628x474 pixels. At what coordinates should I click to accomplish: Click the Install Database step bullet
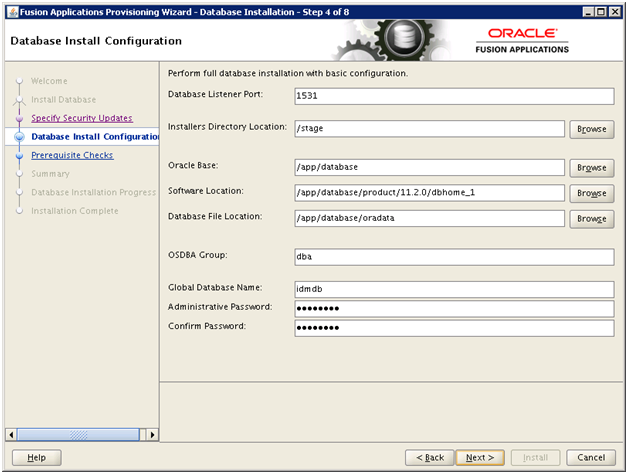19,100
